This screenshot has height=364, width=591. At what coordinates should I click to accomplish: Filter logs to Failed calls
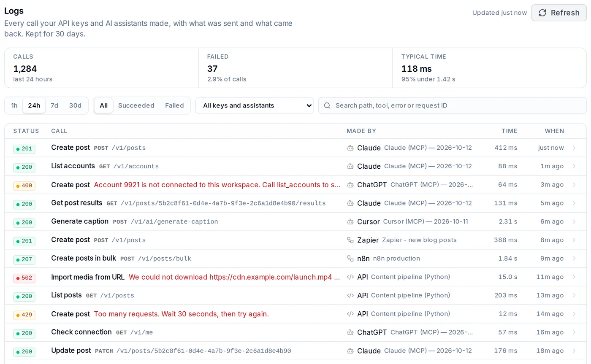point(174,105)
